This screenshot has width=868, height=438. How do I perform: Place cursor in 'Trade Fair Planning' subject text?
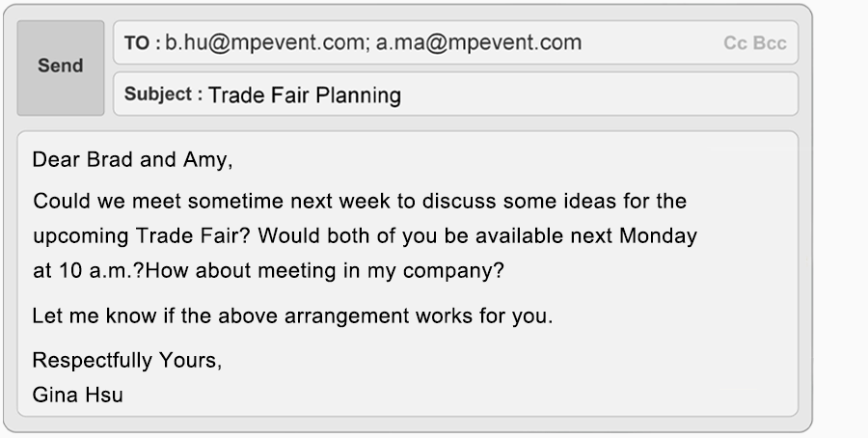(x=304, y=96)
